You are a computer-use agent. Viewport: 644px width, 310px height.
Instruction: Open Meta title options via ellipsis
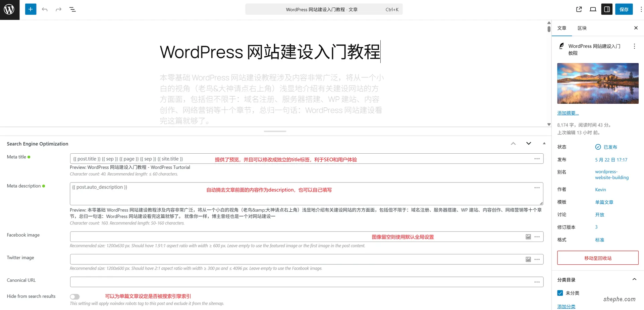[537, 158]
